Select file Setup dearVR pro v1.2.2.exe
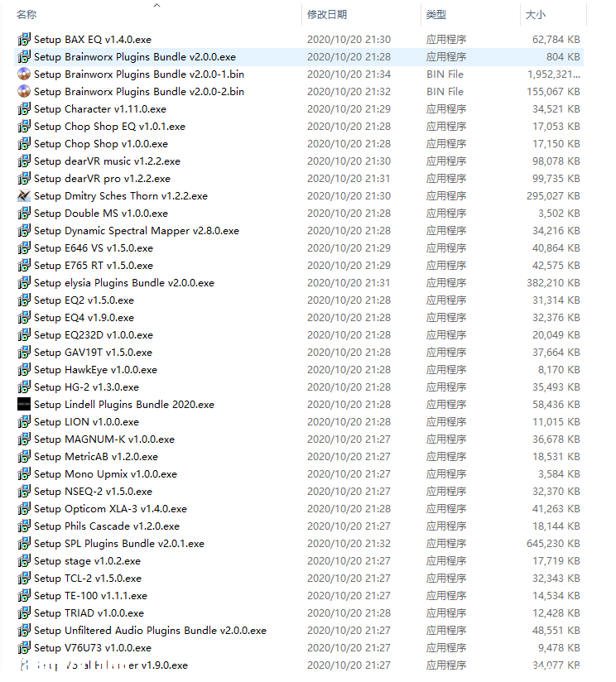The image size is (616, 682). 102,178
